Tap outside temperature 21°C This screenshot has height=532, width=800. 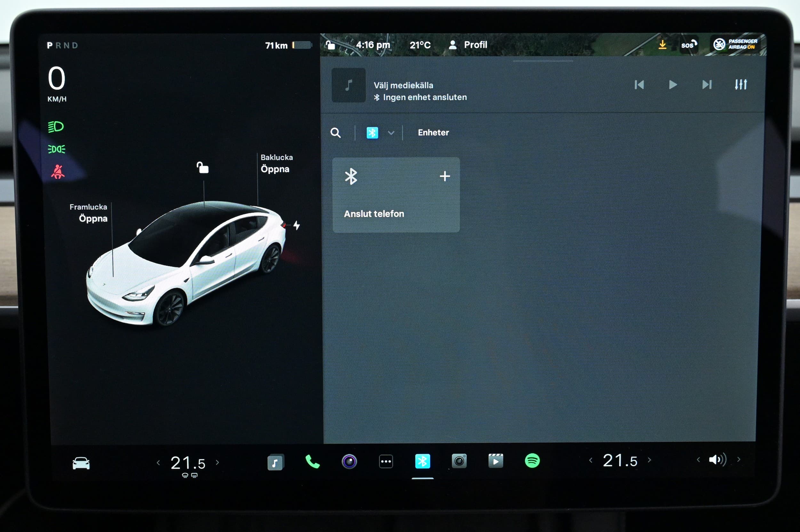[x=420, y=45]
